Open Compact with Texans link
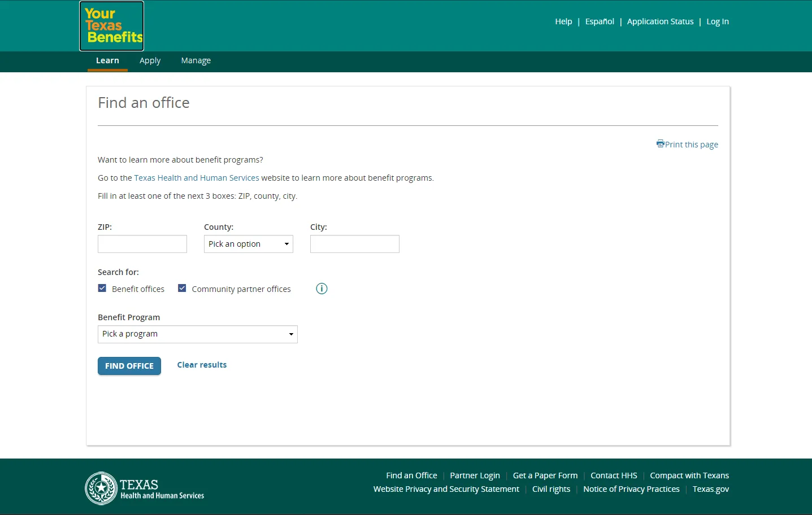Viewport: 812px width, 515px height. coord(689,475)
